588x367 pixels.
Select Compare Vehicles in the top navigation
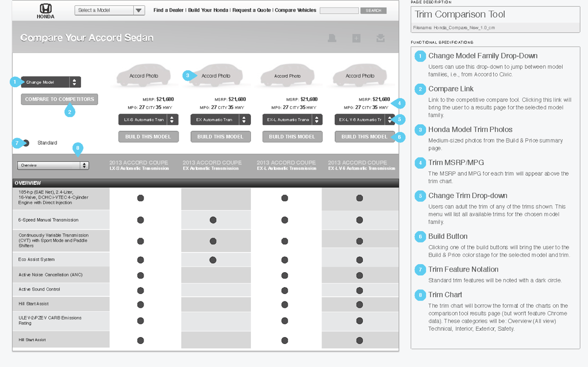(x=295, y=10)
